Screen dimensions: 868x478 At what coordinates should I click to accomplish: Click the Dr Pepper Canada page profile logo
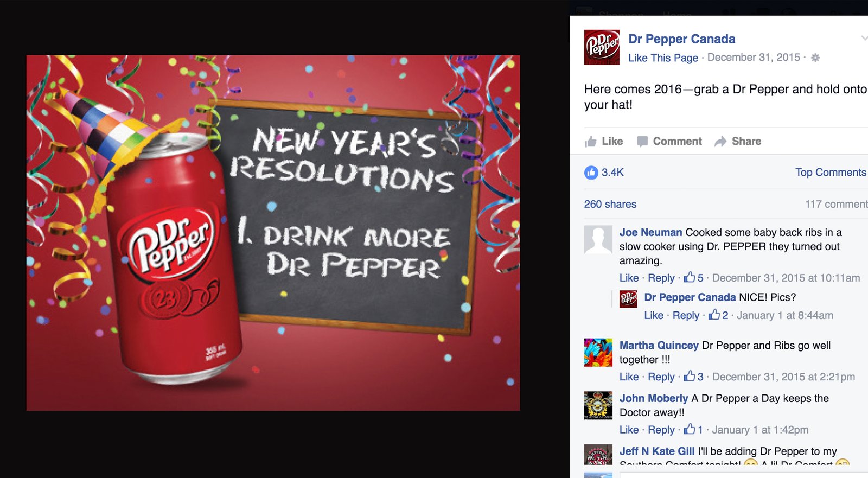pos(602,47)
